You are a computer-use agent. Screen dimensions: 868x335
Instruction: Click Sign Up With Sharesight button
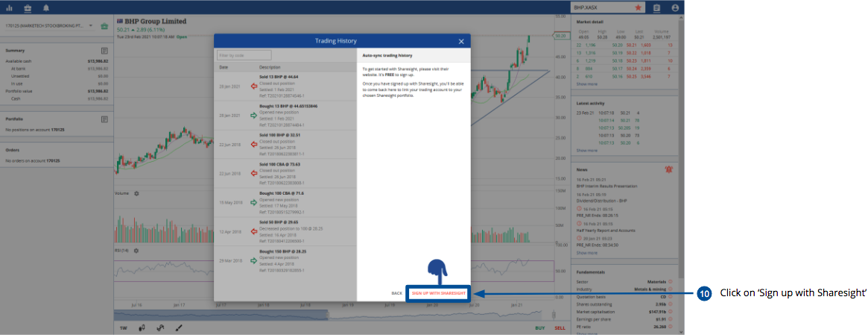(438, 293)
